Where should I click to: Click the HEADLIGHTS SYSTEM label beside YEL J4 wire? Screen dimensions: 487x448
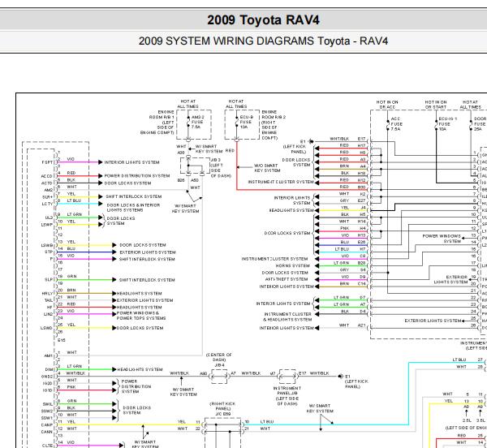[291, 210]
